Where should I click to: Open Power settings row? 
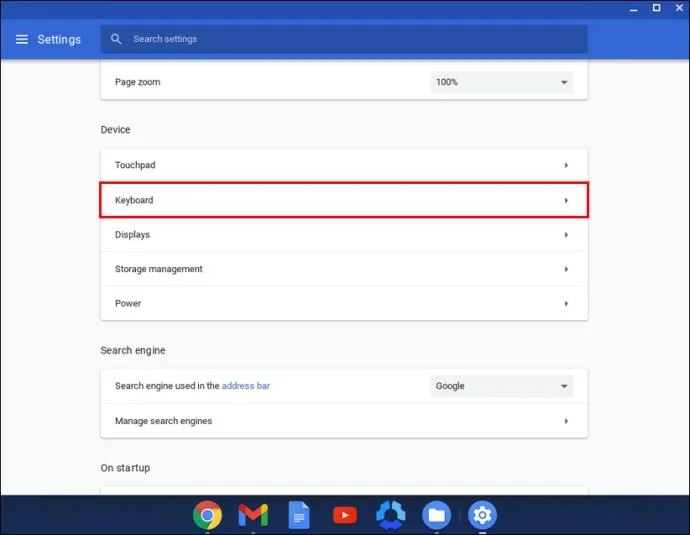click(344, 303)
